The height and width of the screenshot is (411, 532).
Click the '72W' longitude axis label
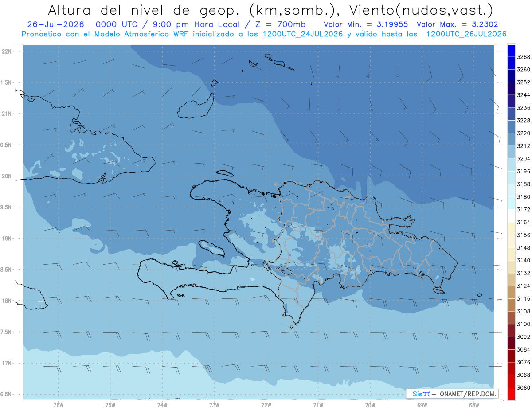pos(266,405)
